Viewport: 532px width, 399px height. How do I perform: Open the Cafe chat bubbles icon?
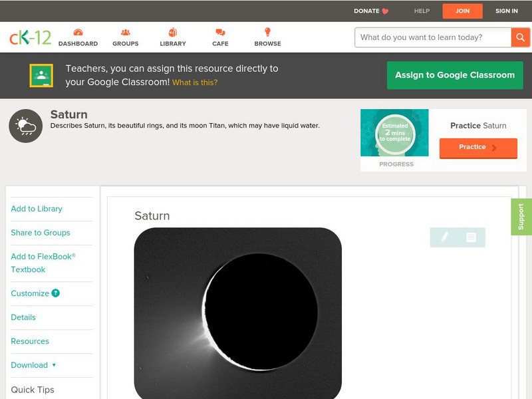(x=220, y=32)
